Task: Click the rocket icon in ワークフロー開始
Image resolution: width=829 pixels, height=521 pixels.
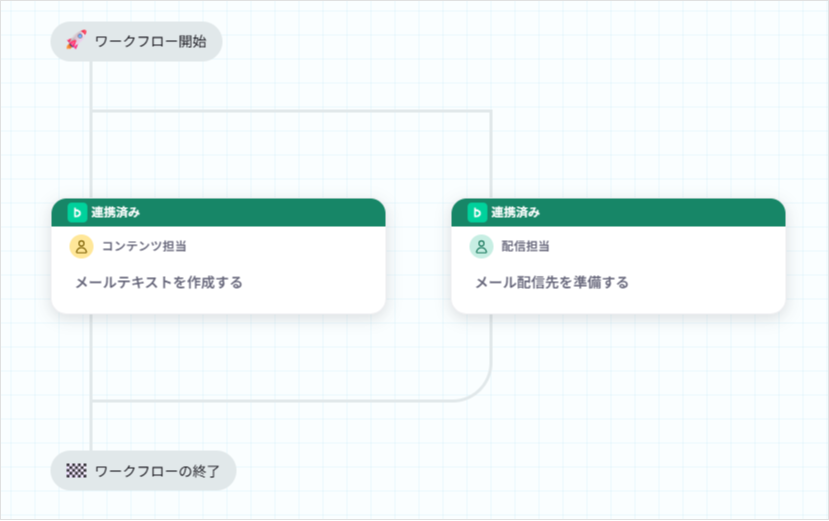Action: click(x=76, y=41)
